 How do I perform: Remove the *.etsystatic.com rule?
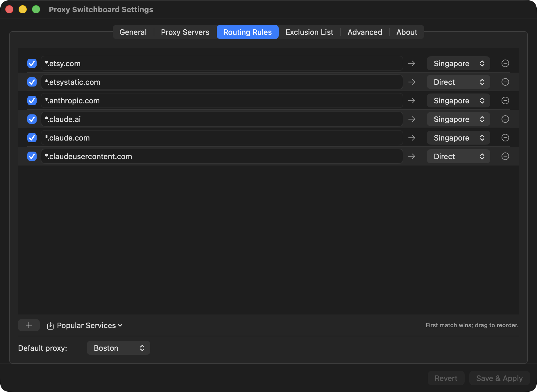pyautogui.click(x=505, y=82)
